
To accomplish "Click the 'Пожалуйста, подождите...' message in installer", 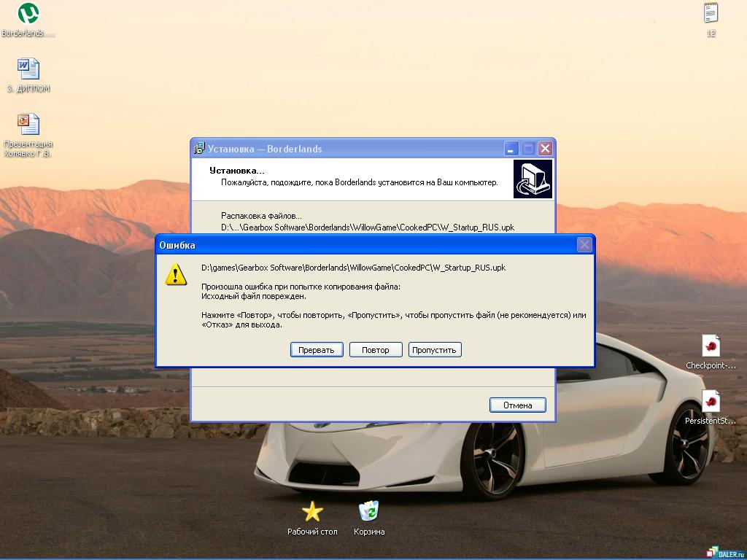I will 359,182.
